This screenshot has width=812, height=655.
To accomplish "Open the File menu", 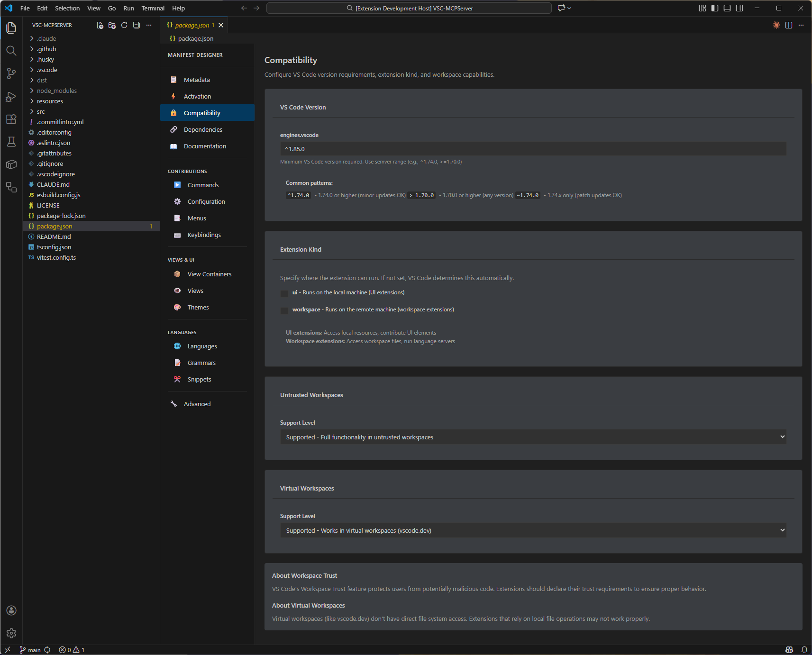I will [25, 8].
